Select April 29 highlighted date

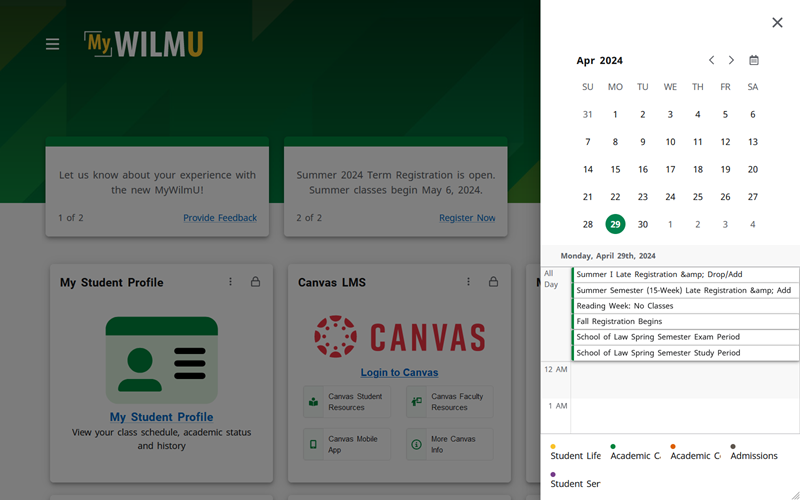[615, 224]
